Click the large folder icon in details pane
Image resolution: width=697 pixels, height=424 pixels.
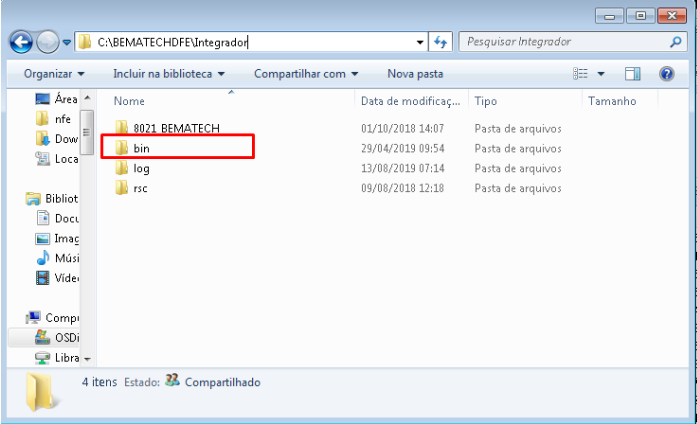click(41, 392)
